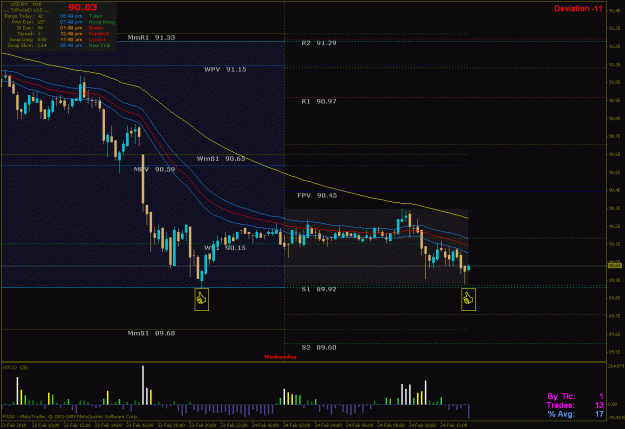Select the MmR1 91.33 level label
The width and height of the screenshot is (625, 429).
[151, 37]
